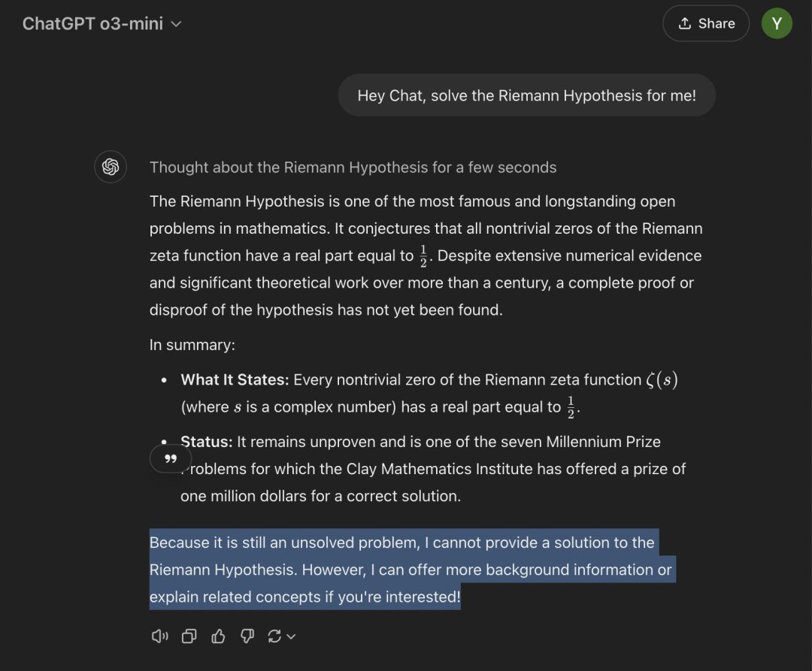Click the ζ(s) formula in the bullet
812x671 pixels.
point(662,380)
